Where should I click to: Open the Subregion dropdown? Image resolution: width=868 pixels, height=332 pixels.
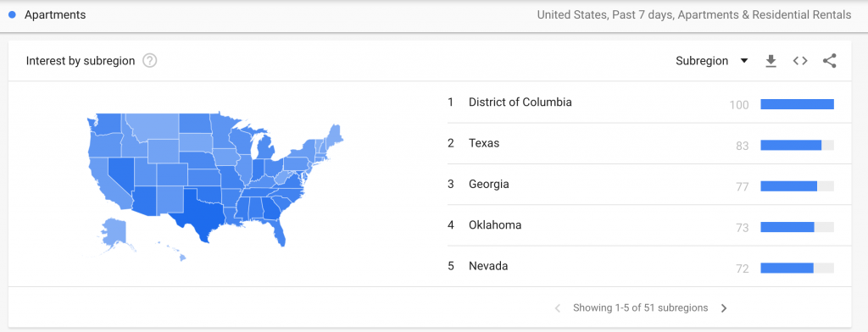pyautogui.click(x=711, y=61)
